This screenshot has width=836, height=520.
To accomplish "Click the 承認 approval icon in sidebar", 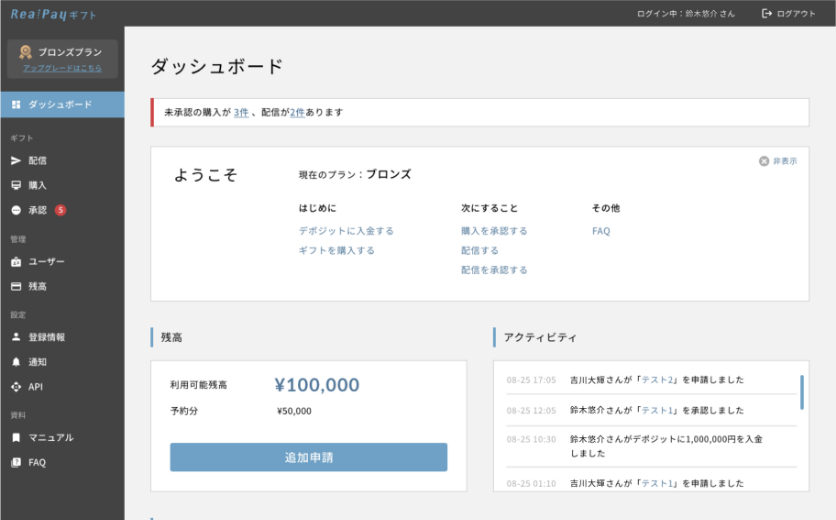I will [16, 210].
